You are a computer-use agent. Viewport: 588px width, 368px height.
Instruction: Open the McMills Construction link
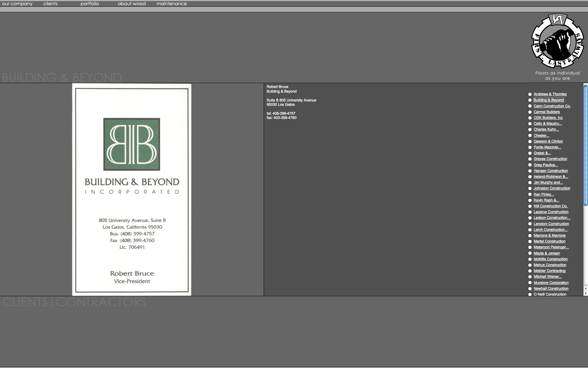pos(551,259)
